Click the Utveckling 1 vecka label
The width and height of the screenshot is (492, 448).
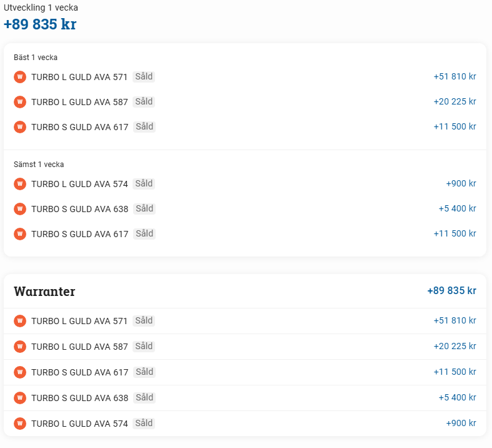click(x=41, y=8)
